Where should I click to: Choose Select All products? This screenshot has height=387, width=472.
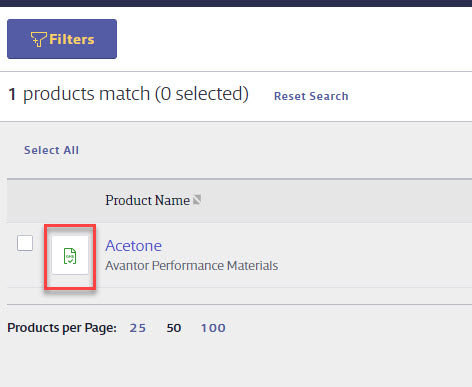click(x=51, y=150)
